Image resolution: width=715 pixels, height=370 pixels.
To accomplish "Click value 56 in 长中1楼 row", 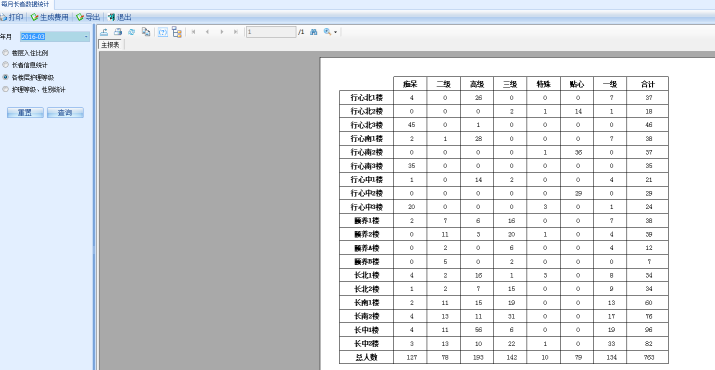I will [478, 330].
